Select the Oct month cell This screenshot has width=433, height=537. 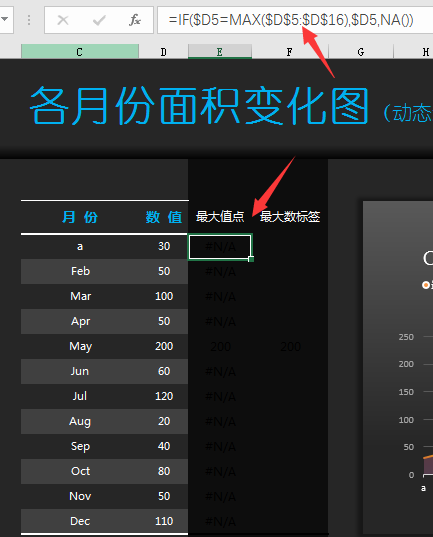point(80,471)
